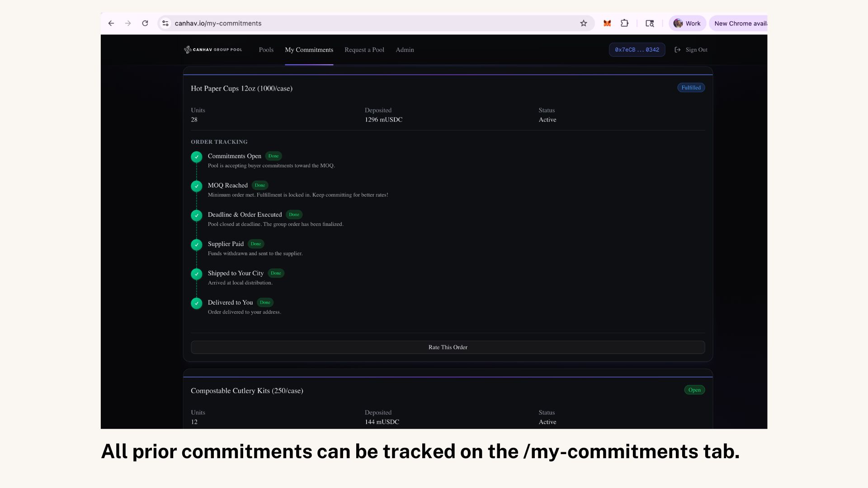Click the Canhav Group Pool logo
The height and width of the screenshot is (488, 868).
pyautogui.click(x=213, y=50)
